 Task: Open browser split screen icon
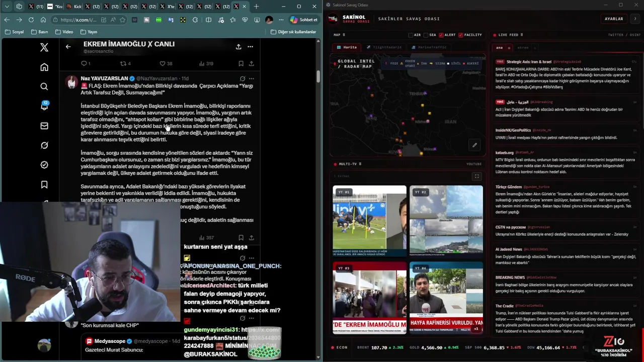(208, 20)
